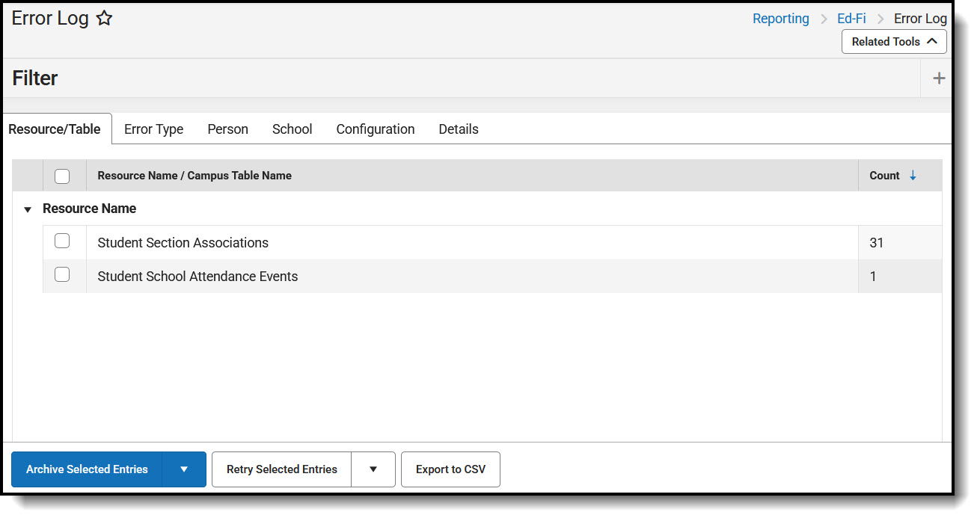Open the Ed-Fi breadcrumb link
Image resolution: width=980 pixels, height=521 pixels.
click(851, 18)
